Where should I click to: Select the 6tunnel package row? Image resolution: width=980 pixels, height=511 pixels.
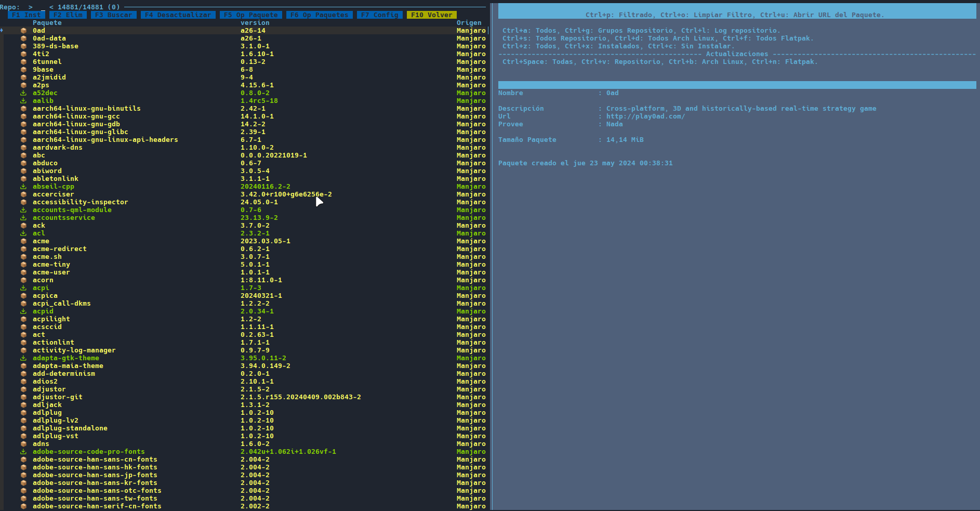tap(244, 62)
